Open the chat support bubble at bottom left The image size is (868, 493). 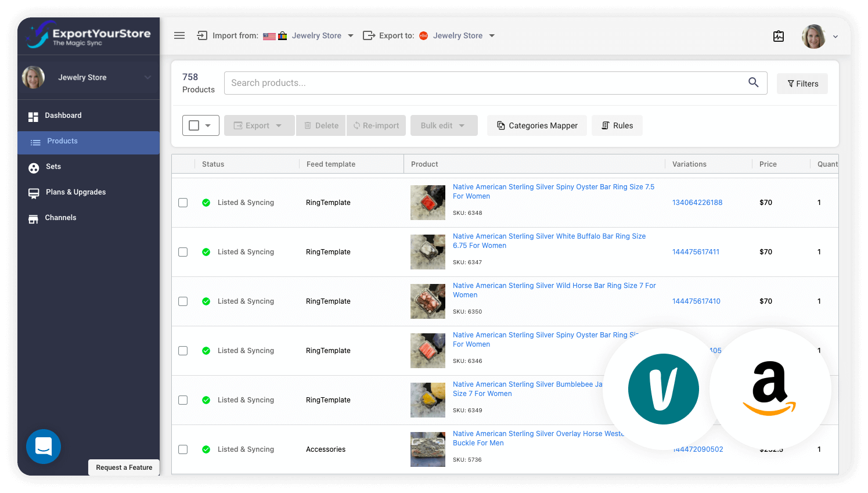tap(44, 447)
